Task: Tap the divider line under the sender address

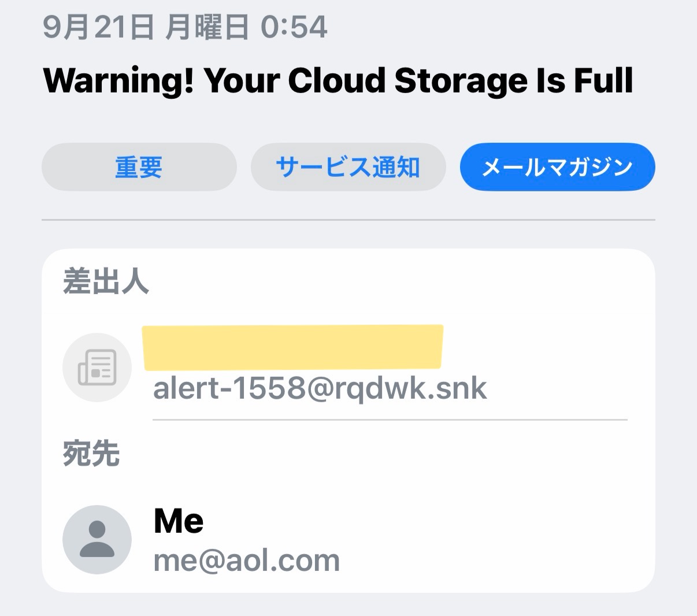Action: [390, 420]
